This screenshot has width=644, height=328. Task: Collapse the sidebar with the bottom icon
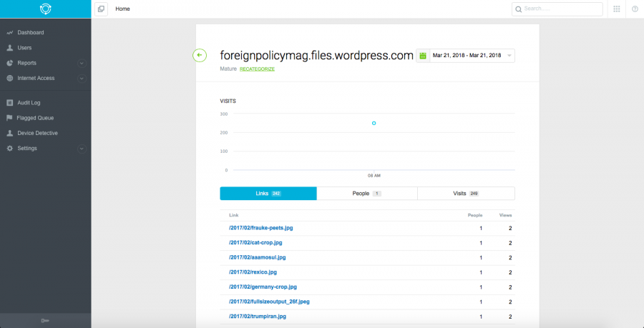click(x=45, y=321)
